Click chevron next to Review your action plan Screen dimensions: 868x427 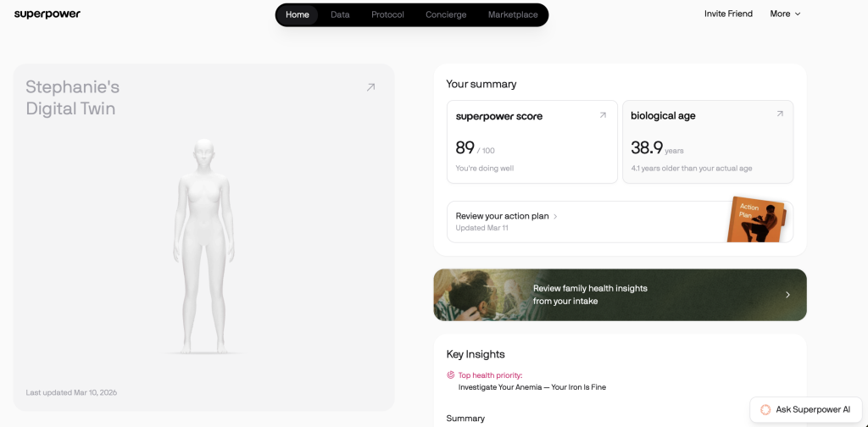(x=555, y=216)
